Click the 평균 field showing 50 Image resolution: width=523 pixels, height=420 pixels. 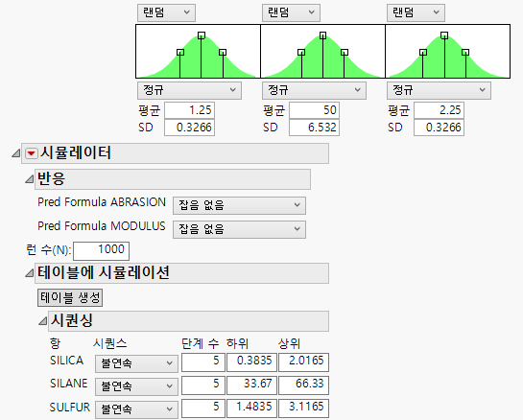pyautogui.click(x=314, y=110)
